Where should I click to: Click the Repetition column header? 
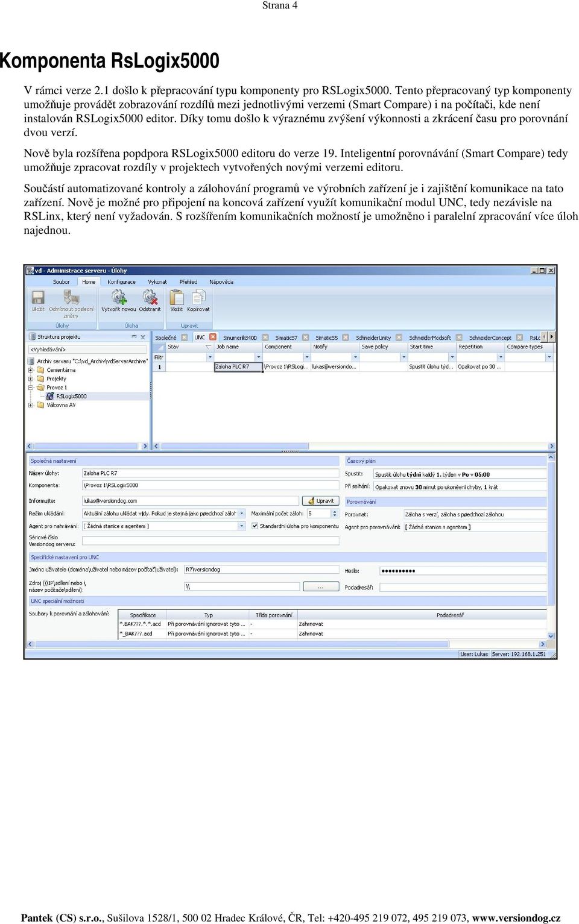pos(479,347)
